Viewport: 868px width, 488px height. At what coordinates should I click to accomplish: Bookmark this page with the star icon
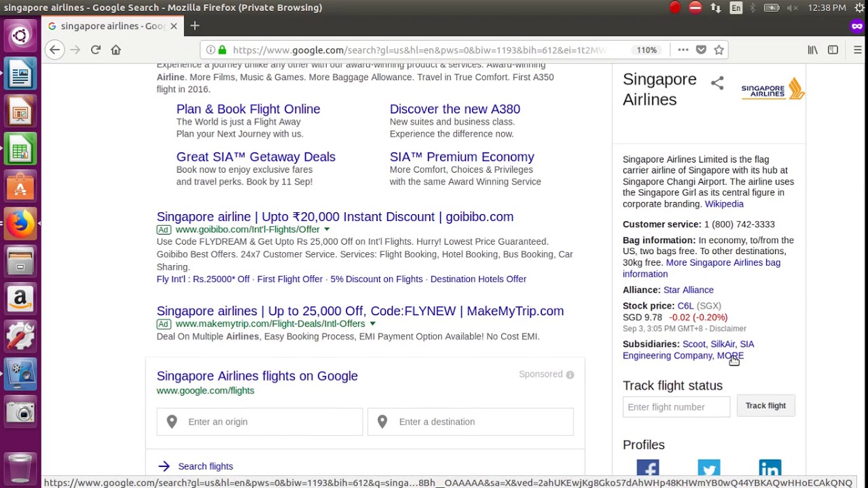[719, 49]
